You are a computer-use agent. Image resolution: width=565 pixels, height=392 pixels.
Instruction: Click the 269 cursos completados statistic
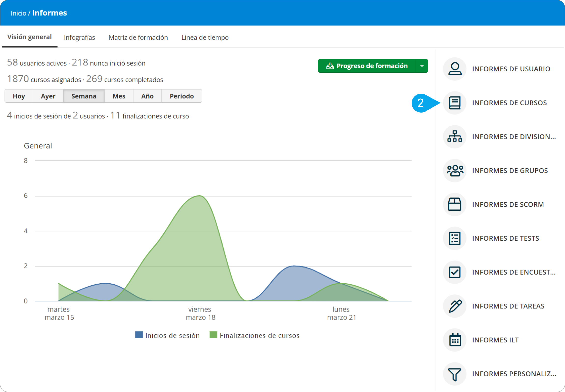point(125,79)
